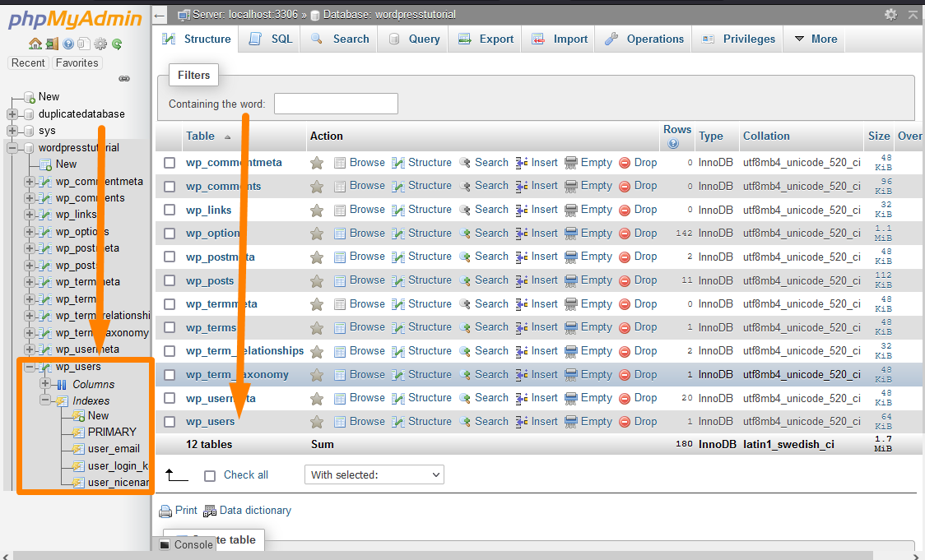Viewport: 925px width, 560px height.
Task: Open the Export tab
Action: coord(486,39)
